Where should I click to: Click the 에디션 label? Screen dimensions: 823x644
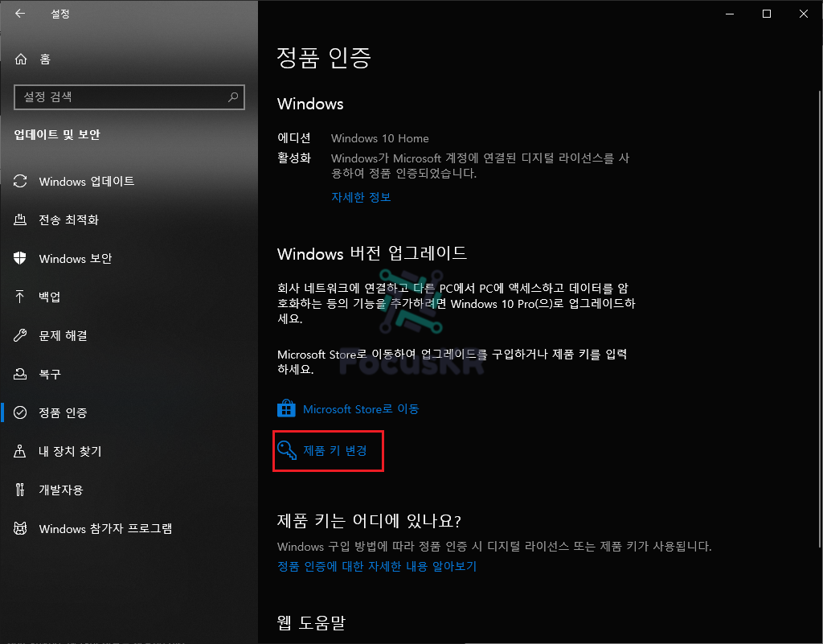(294, 138)
